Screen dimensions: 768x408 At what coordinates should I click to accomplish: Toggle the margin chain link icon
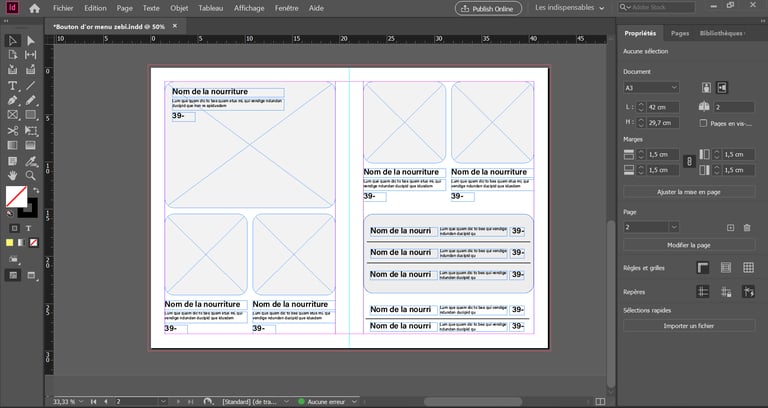[x=688, y=161]
